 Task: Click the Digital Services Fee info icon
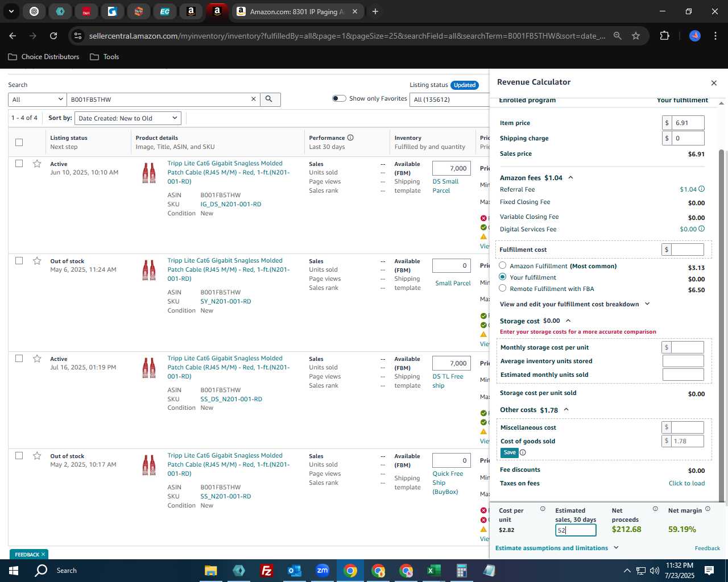701,229
